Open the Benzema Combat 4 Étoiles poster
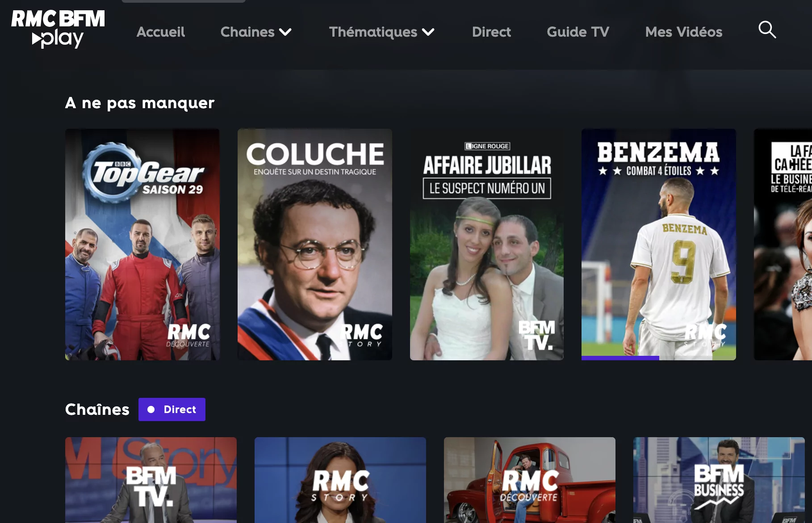 tap(659, 245)
